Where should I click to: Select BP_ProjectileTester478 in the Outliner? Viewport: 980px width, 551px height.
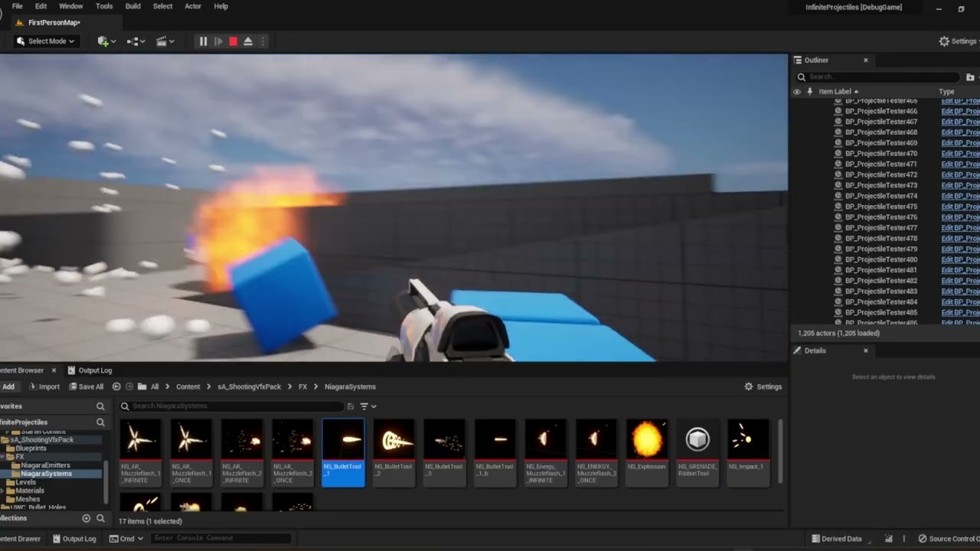tap(881, 239)
